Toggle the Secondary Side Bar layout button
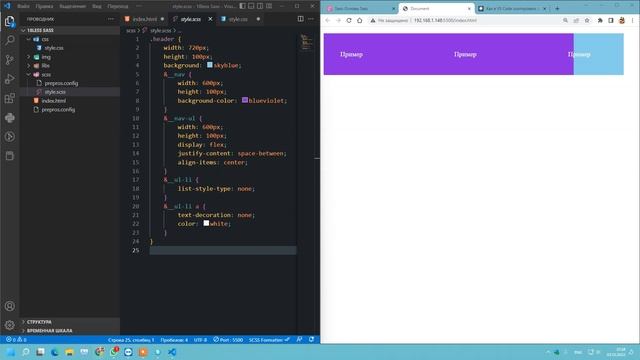The image size is (640, 360). point(260,6)
